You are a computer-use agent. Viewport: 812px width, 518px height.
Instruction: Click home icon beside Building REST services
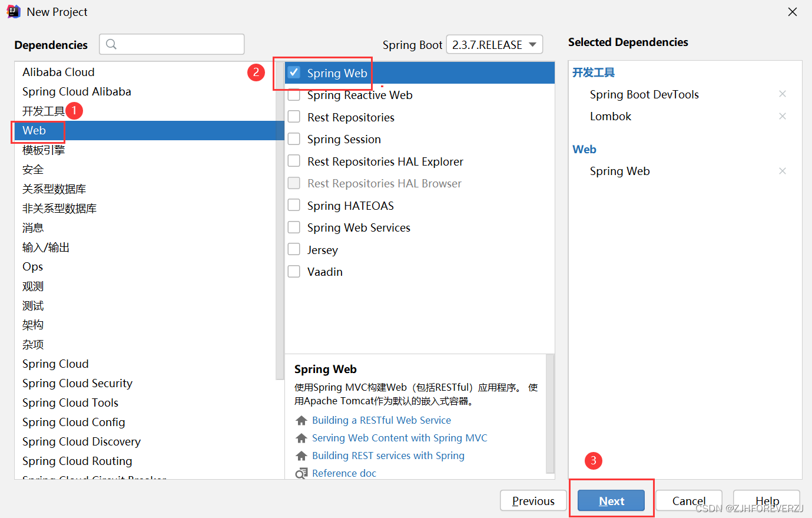301,456
